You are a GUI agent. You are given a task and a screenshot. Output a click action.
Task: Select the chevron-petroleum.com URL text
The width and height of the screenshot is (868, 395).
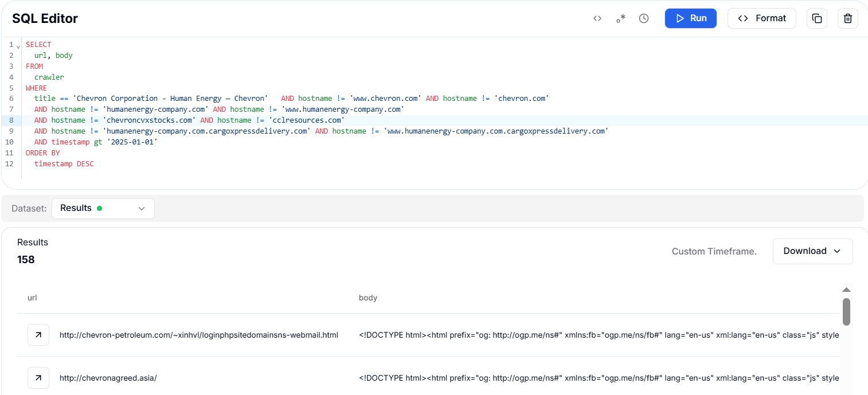click(199, 335)
